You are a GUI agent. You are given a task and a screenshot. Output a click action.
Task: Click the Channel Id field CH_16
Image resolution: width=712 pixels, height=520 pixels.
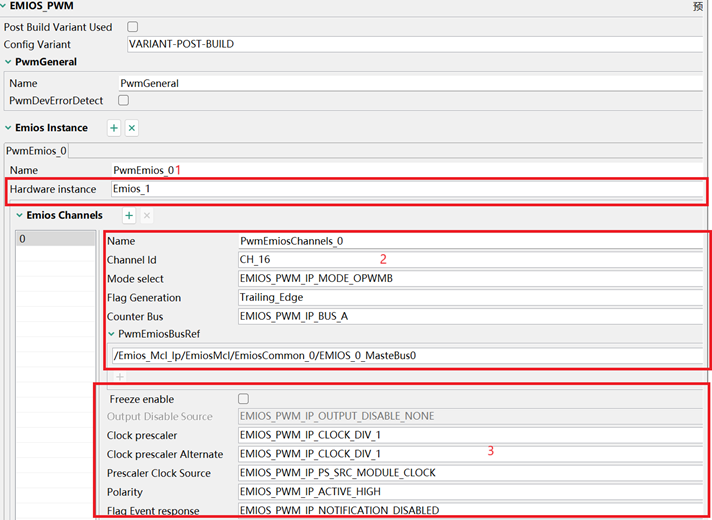pyautogui.click(x=470, y=259)
